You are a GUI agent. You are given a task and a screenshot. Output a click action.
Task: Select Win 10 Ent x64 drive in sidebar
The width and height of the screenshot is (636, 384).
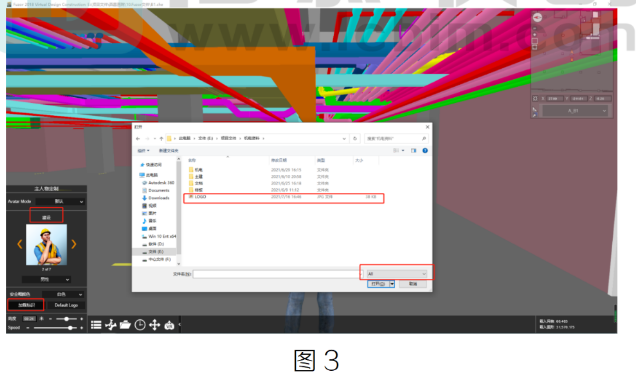coord(159,236)
